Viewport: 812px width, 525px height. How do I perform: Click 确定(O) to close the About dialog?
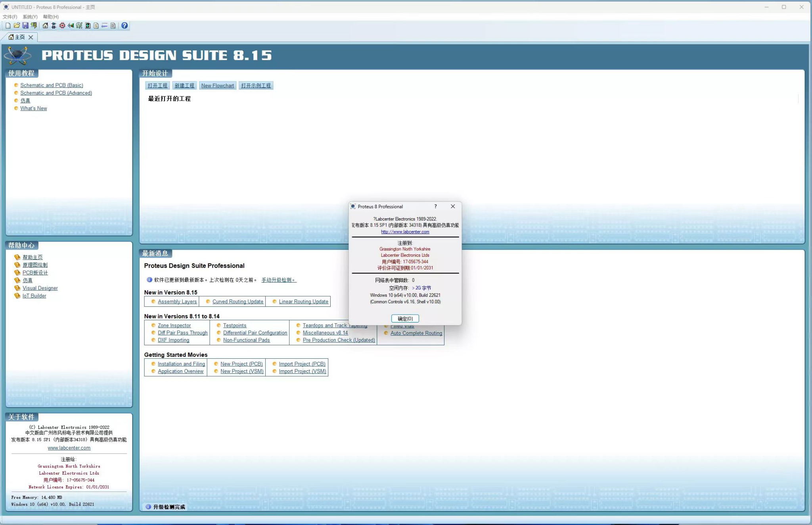[x=405, y=318]
